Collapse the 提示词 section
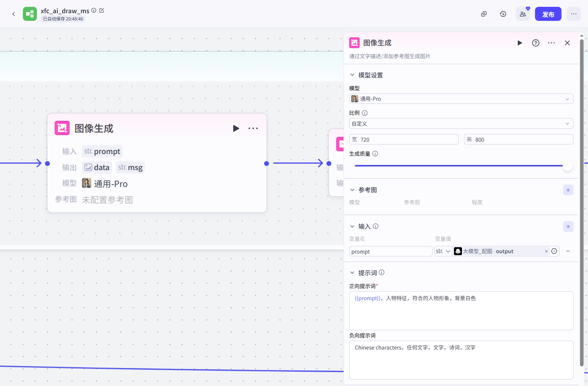The width and height of the screenshot is (588, 386). pyautogui.click(x=352, y=273)
